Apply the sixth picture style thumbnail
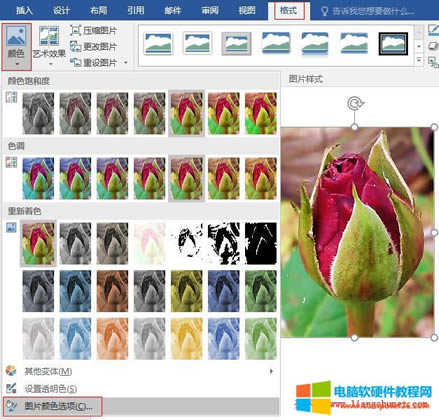 point(354,43)
